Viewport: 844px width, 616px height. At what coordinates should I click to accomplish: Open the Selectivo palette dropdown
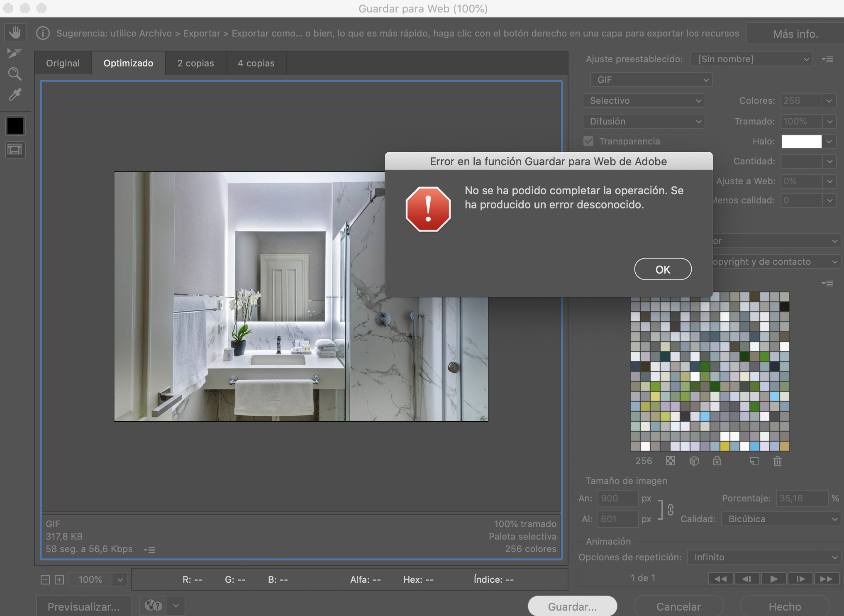(x=644, y=100)
